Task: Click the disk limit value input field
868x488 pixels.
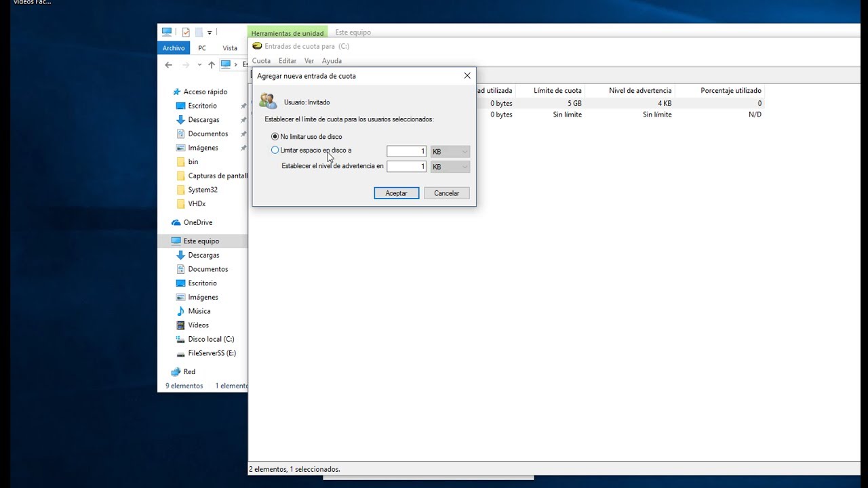Action: (x=406, y=151)
